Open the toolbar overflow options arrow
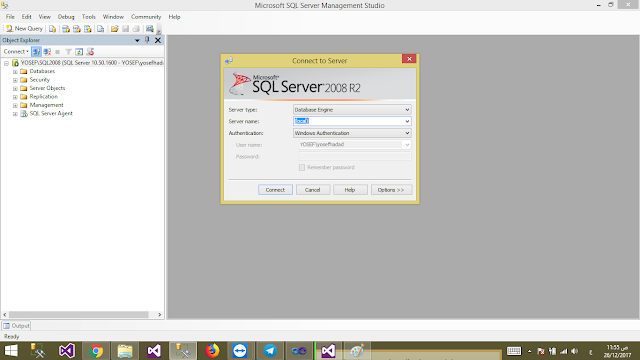 (159, 30)
